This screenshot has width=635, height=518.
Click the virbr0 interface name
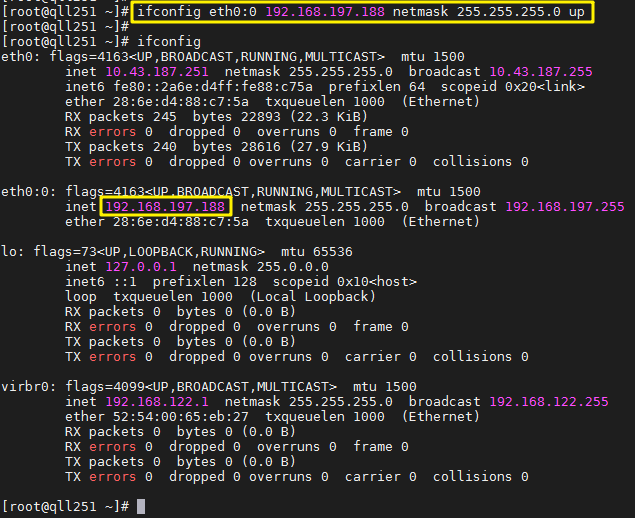tap(29, 386)
